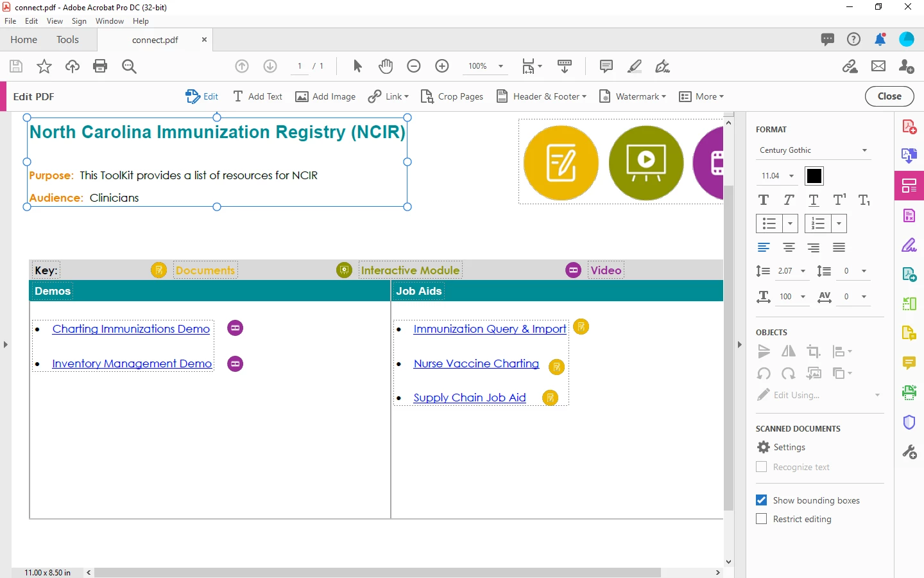
Task: Close the Edit PDF toolbar
Action: click(889, 96)
